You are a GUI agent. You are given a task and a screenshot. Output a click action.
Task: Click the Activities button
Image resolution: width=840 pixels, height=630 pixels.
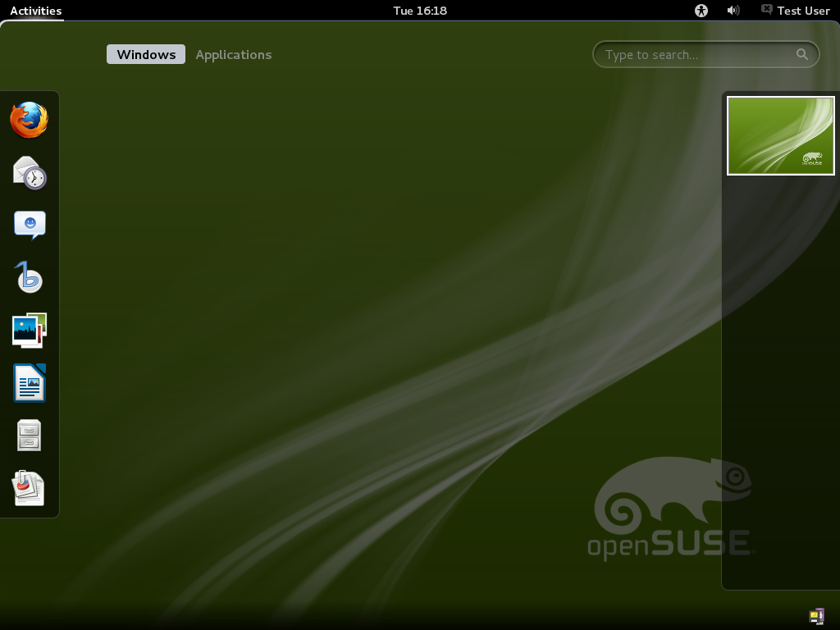(36, 11)
